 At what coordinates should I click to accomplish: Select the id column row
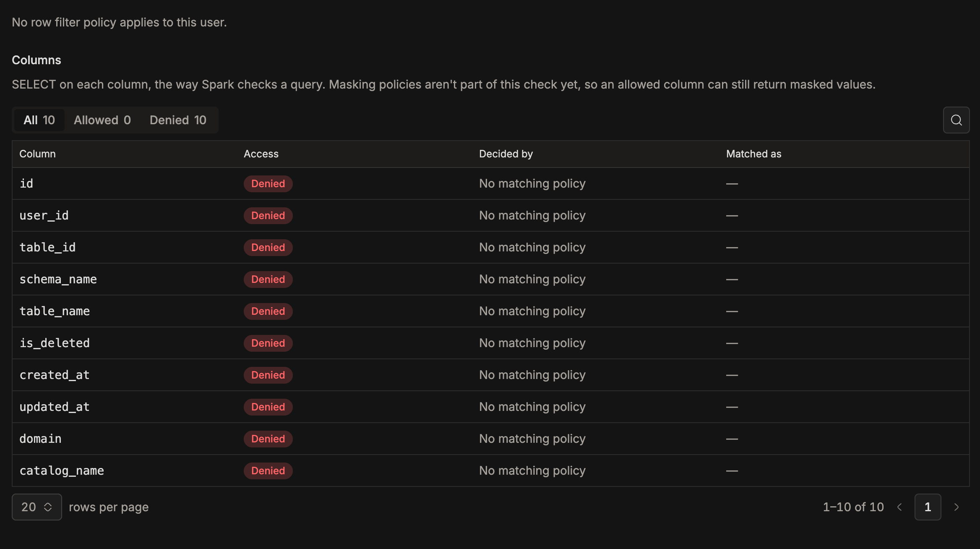click(x=491, y=183)
